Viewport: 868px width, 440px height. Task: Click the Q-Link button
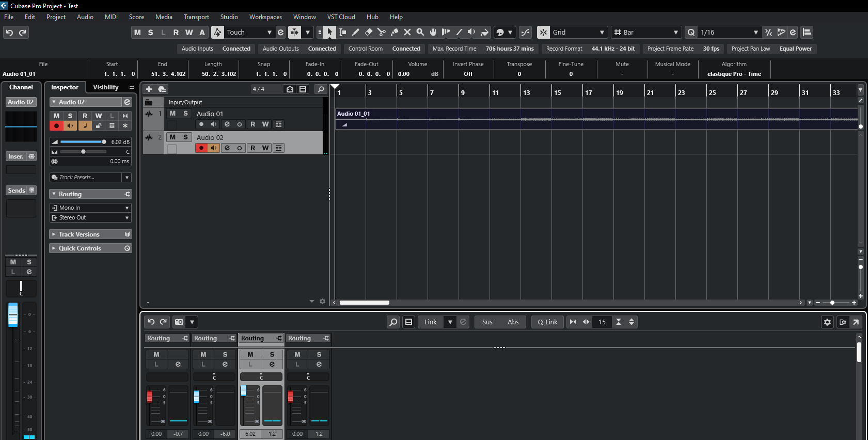pyautogui.click(x=547, y=322)
